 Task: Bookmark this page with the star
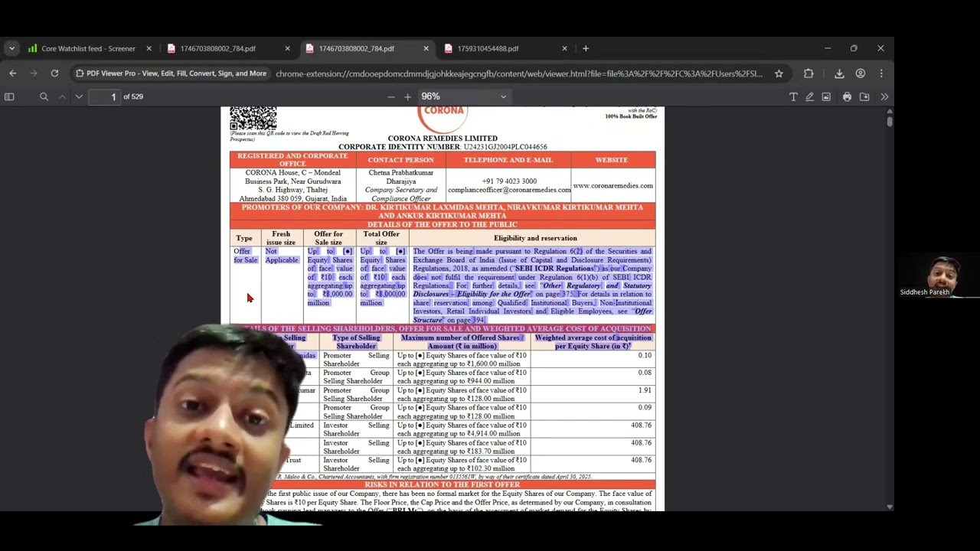pyautogui.click(x=779, y=73)
